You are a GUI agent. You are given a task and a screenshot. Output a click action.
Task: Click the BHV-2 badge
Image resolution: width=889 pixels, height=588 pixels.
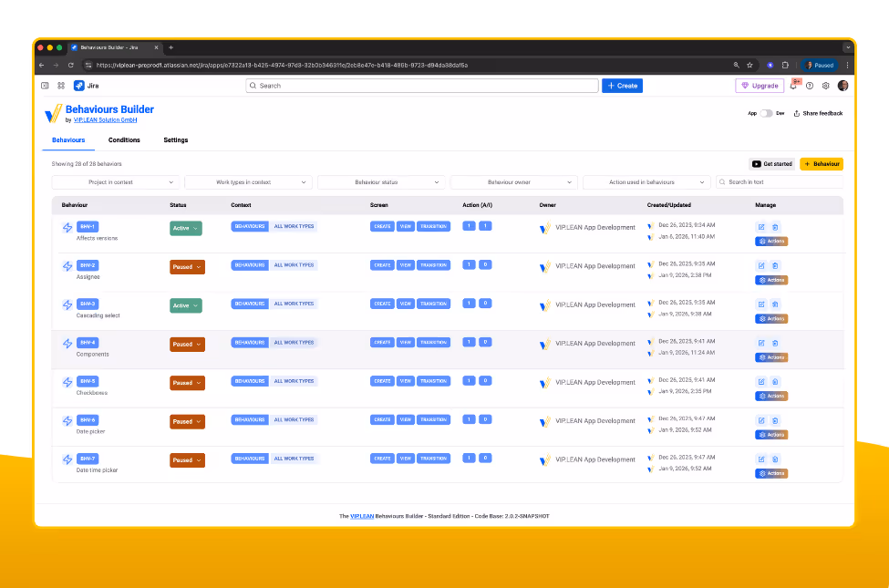88,265
